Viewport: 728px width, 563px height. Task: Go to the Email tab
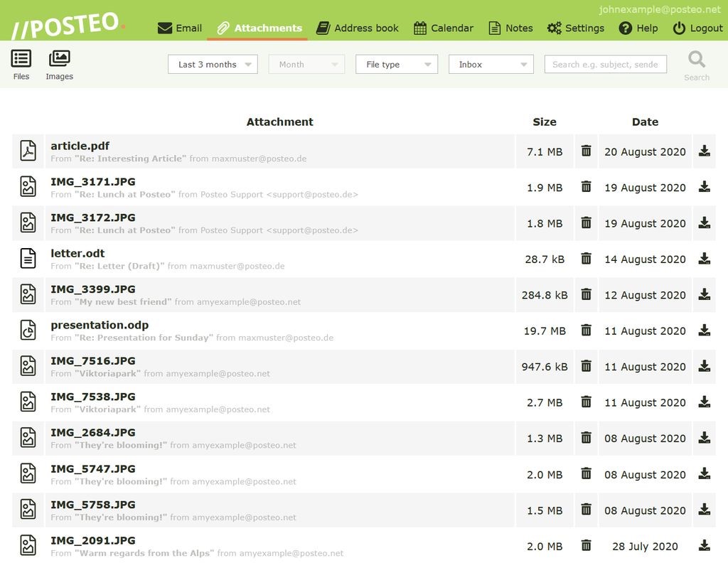tap(180, 28)
